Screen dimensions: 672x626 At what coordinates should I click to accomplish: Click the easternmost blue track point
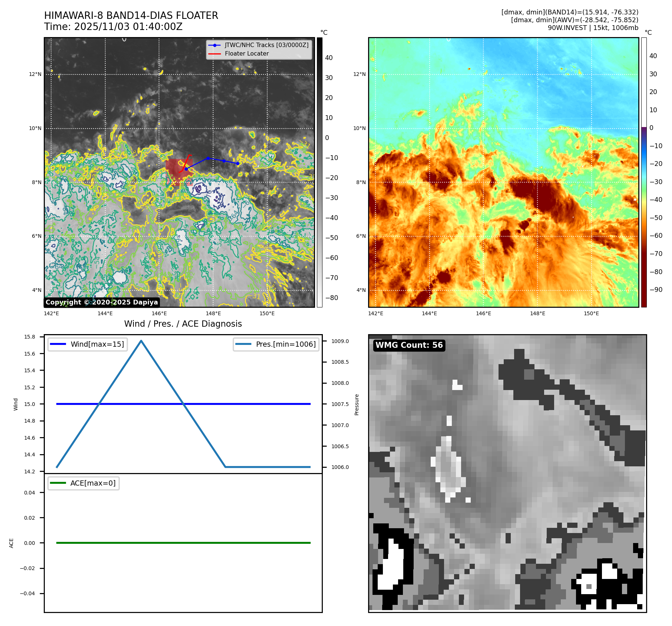click(238, 163)
